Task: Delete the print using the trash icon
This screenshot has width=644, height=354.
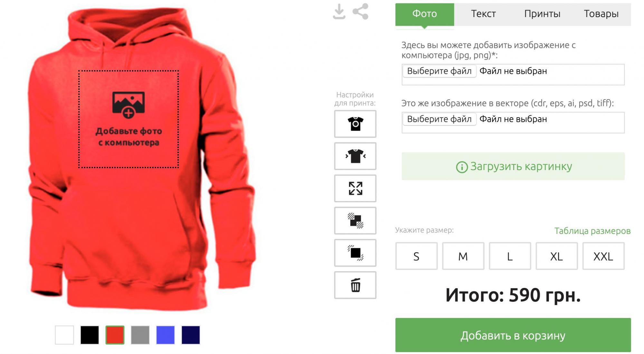Action: point(355,285)
